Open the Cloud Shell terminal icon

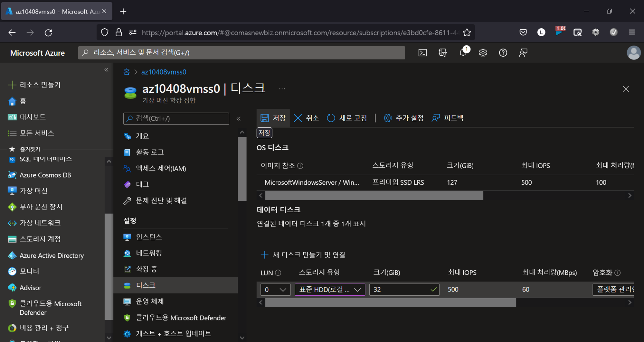click(422, 53)
